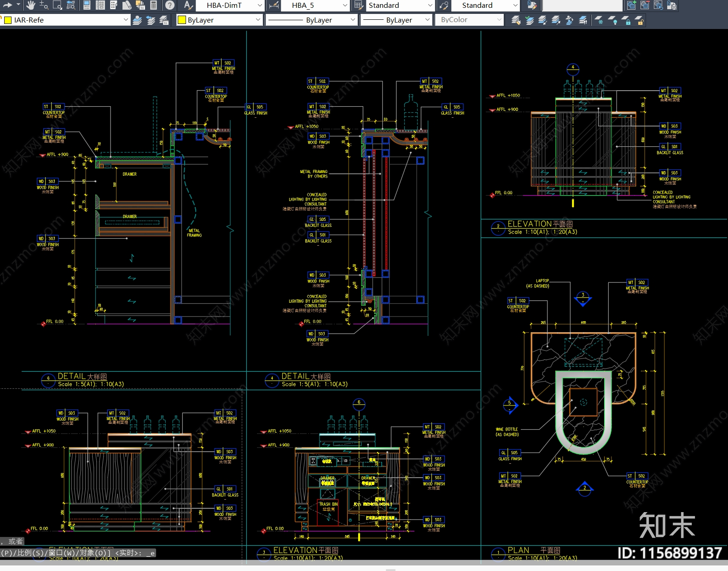Open the Tool Palettes window icon
Screen dimensions: 728x571
click(114, 5)
